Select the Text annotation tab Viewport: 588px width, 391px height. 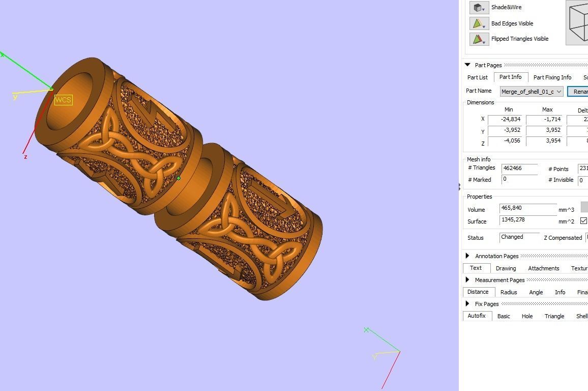point(476,268)
